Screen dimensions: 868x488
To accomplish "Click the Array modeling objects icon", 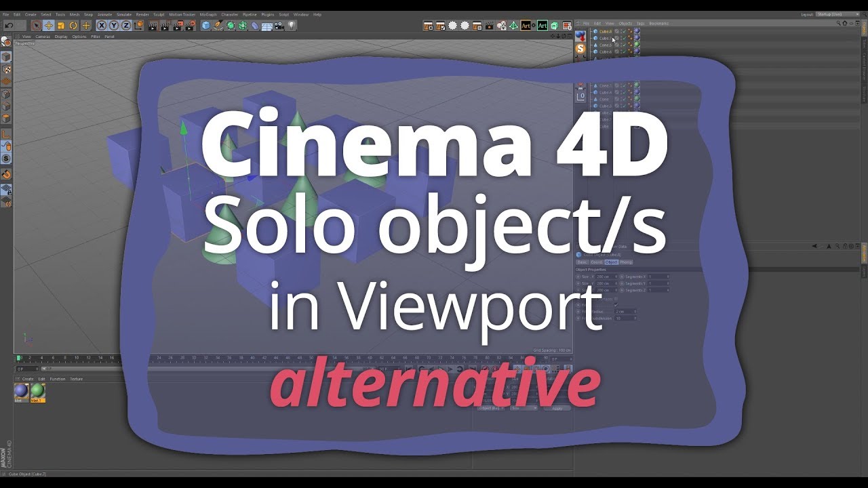I will point(242,25).
